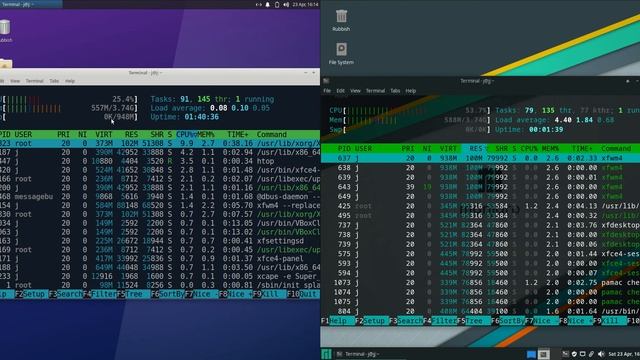Viewport: 640px width, 360px height.
Task: Click the shield update tray icon
Action: pyautogui.click(x=574, y=354)
